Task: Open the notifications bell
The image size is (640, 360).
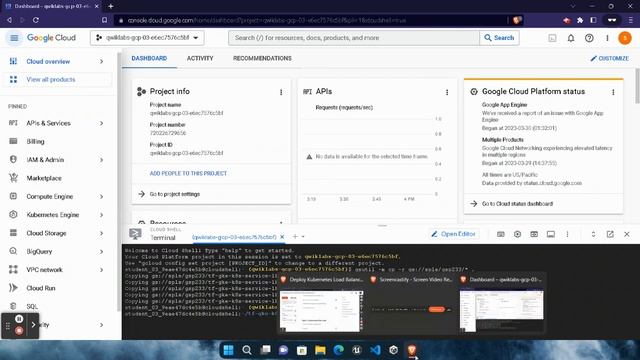Action: (x=571, y=38)
